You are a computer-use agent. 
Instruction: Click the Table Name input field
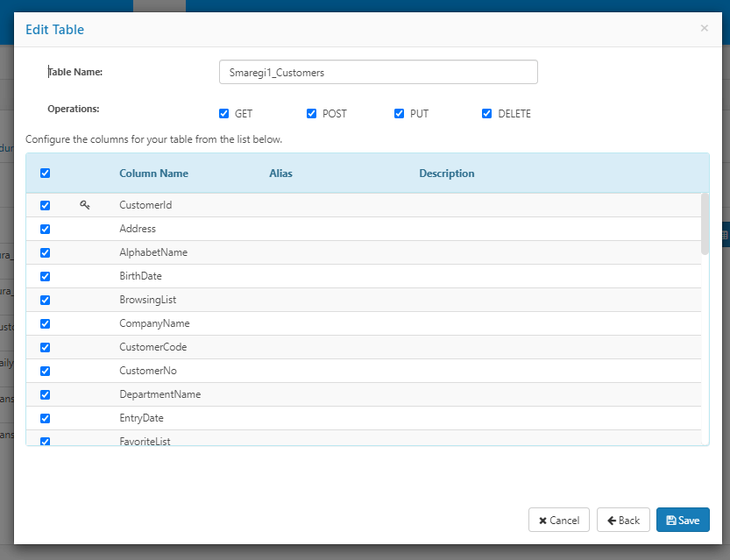tap(378, 73)
